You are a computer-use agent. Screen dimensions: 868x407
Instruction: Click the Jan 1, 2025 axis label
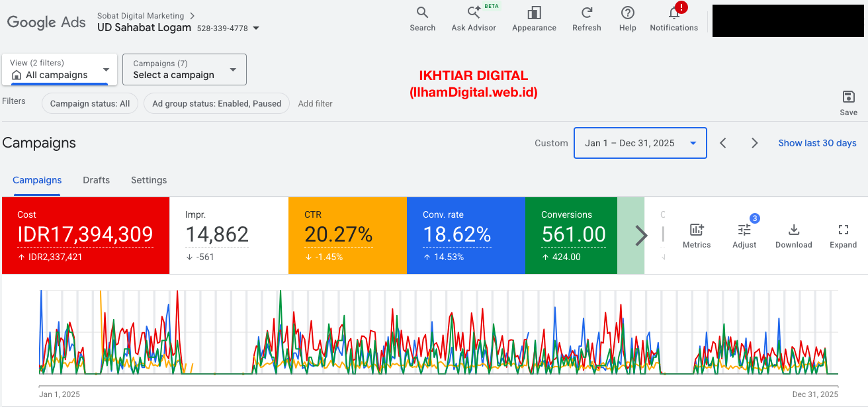(60, 394)
